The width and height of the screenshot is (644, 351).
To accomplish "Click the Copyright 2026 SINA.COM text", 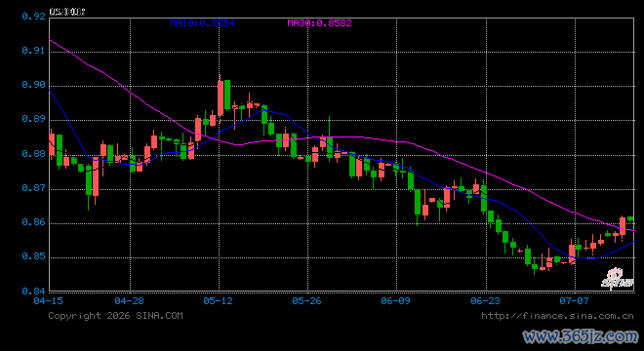I will pyautogui.click(x=115, y=315).
